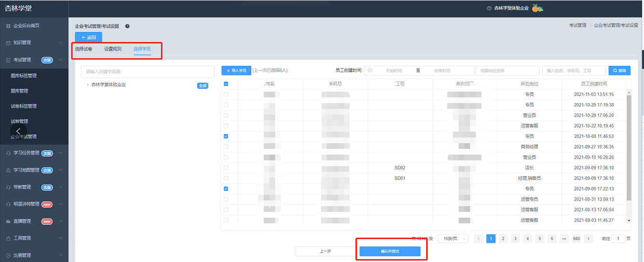Screen dimensions: 644x262
Task: Go to next page with right arrow
Action: (589, 239)
